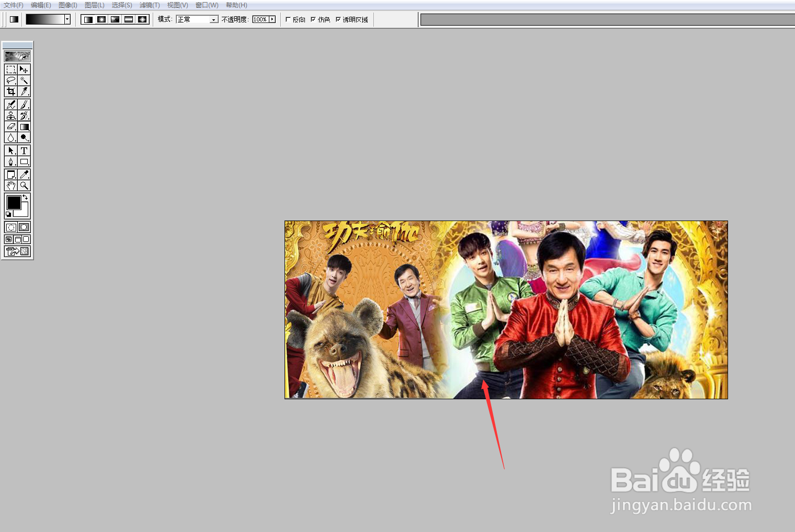Open the 滤镜(T) menu
The height and width of the screenshot is (532, 795).
pyautogui.click(x=150, y=5)
